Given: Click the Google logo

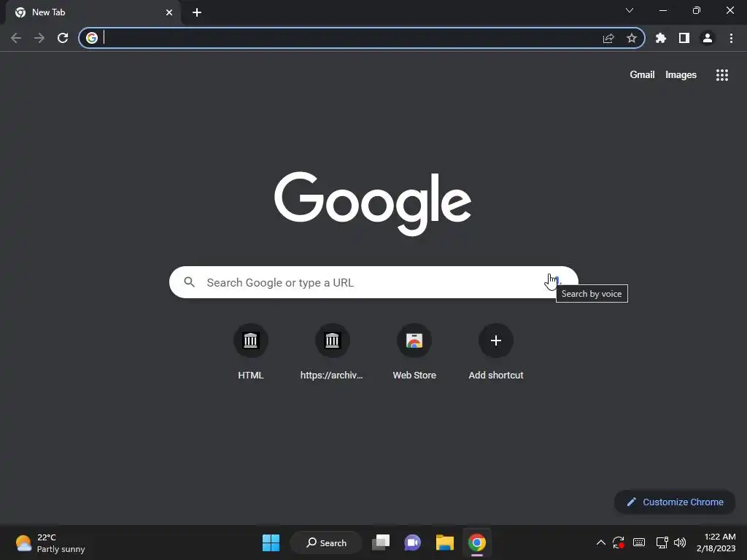Looking at the screenshot, I should (x=373, y=203).
